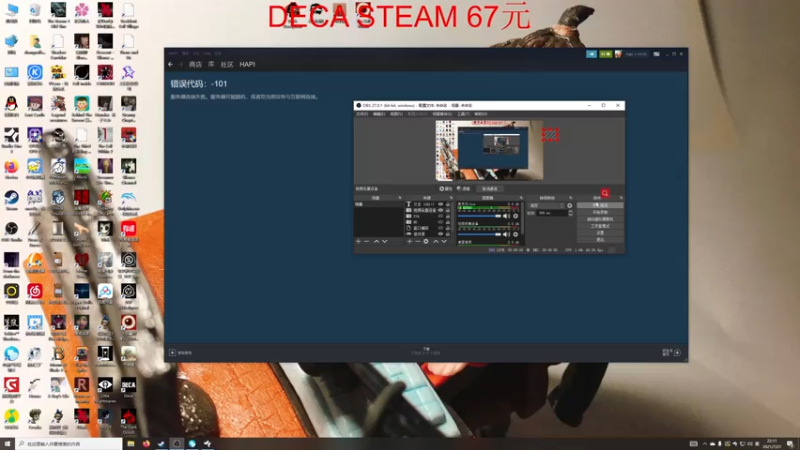
Task: Go back in the Steam window
Action: click(x=170, y=64)
